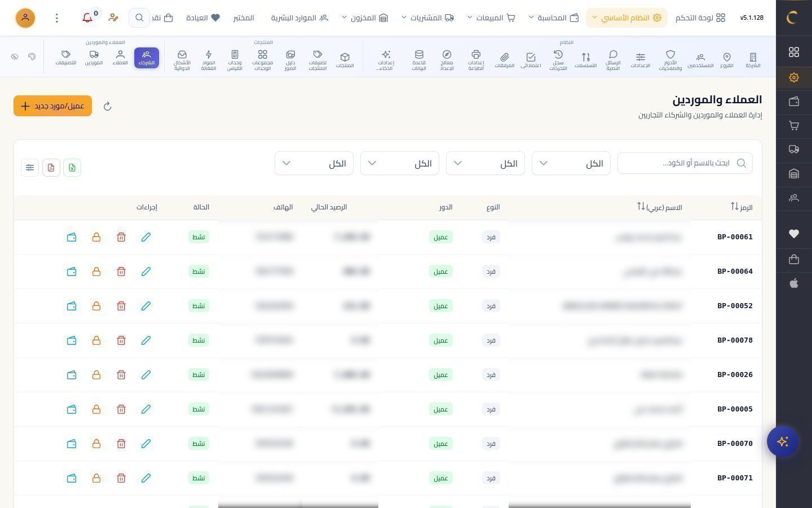The height and width of the screenshot is (508, 812).
Task: Open the الموارد البشرية (HR) menu
Action: pos(299,17)
